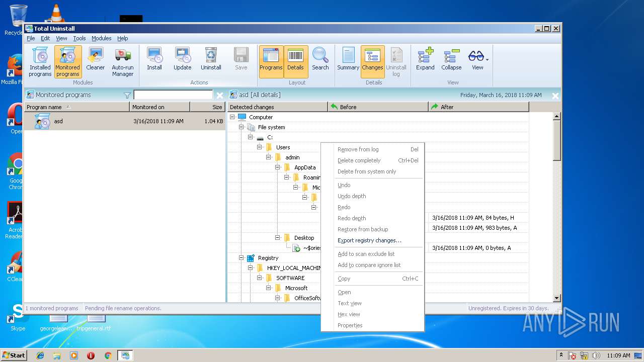
Task: Open Opera from the taskbar
Action: [x=91, y=355]
